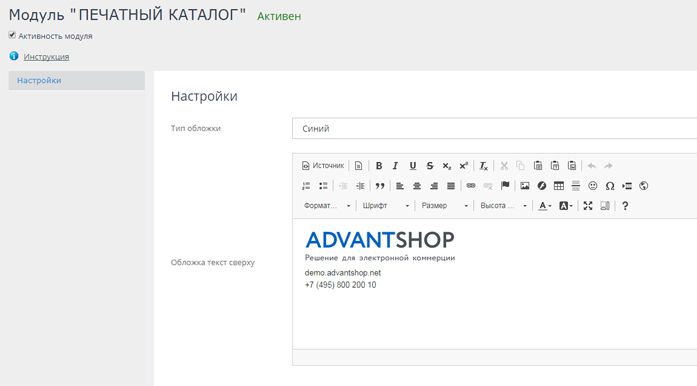Viewport: 697px width, 386px height.
Task: Apply italic formatting to the text
Action: click(x=395, y=166)
